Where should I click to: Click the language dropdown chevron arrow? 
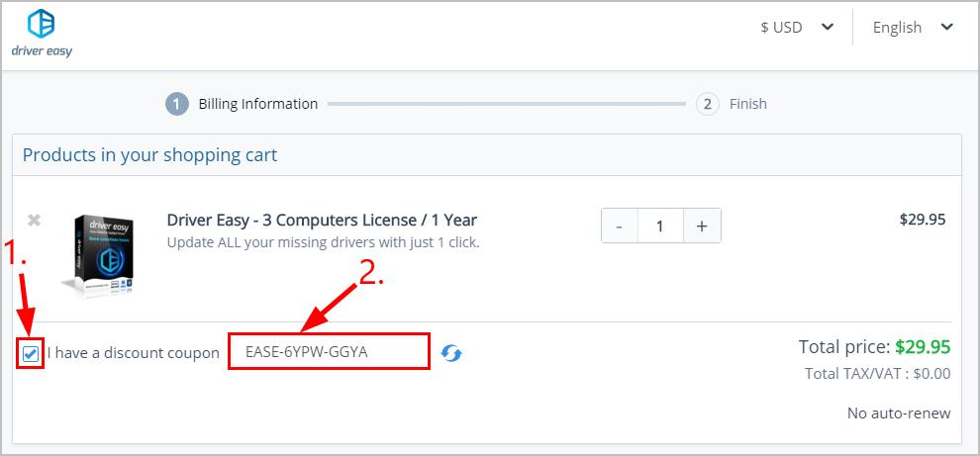tap(947, 28)
